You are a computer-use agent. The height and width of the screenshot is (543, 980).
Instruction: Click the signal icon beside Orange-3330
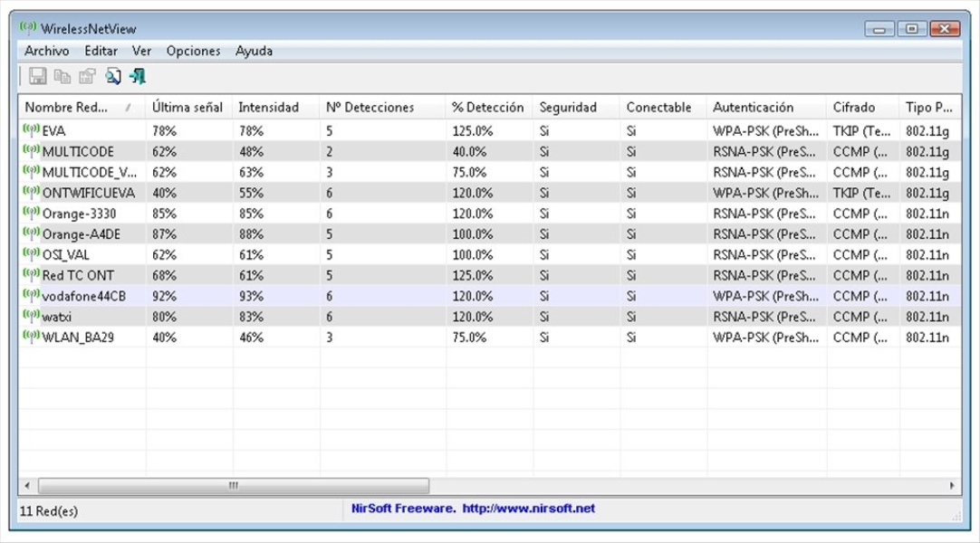[x=31, y=212]
